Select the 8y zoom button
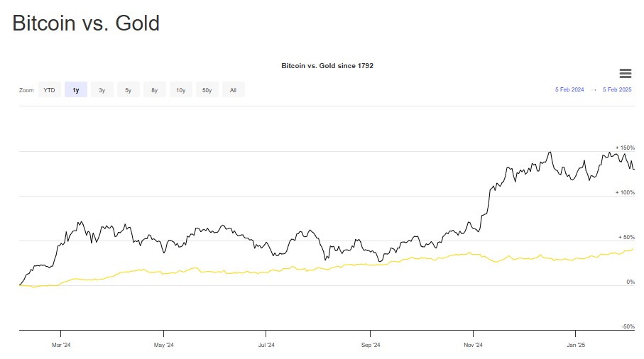 click(x=154, y=90)
